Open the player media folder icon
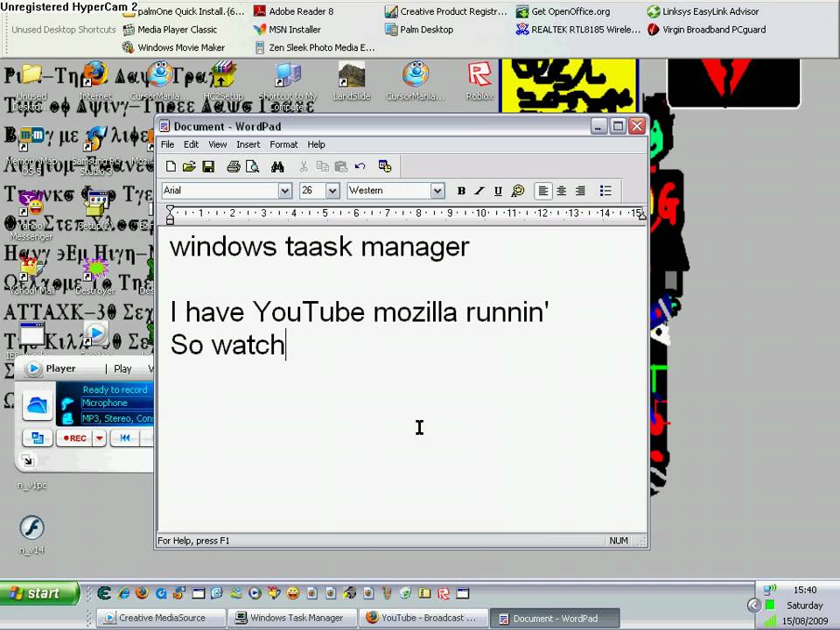The image size is (840, 630). pyautogui.click(x=37, y=405)
